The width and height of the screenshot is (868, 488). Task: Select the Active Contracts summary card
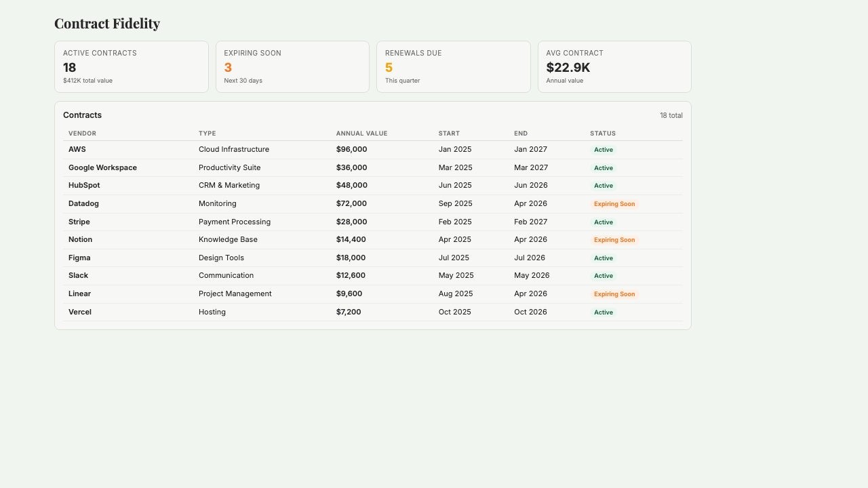tap(131, 66)
